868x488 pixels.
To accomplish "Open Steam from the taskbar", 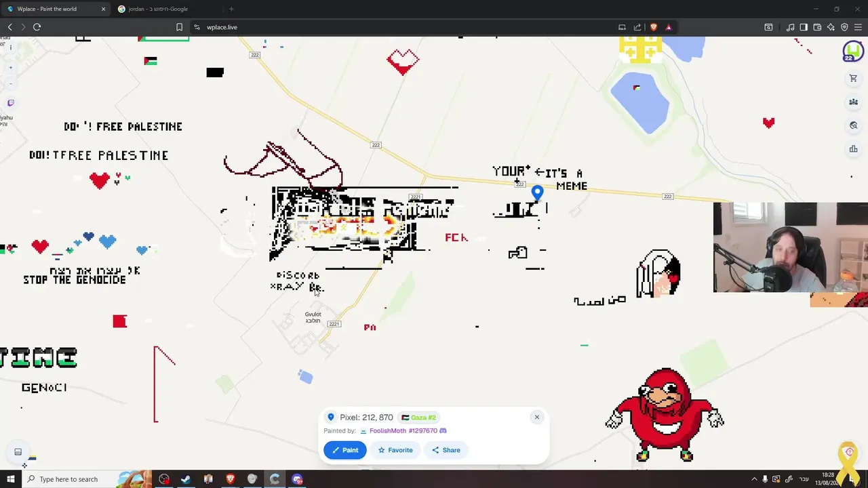I will (x=186, y=479).
